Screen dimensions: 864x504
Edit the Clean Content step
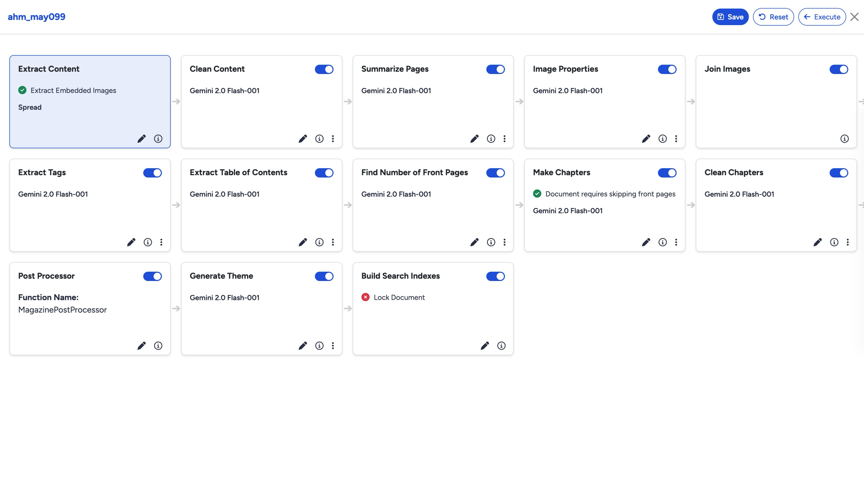[303, 138]
